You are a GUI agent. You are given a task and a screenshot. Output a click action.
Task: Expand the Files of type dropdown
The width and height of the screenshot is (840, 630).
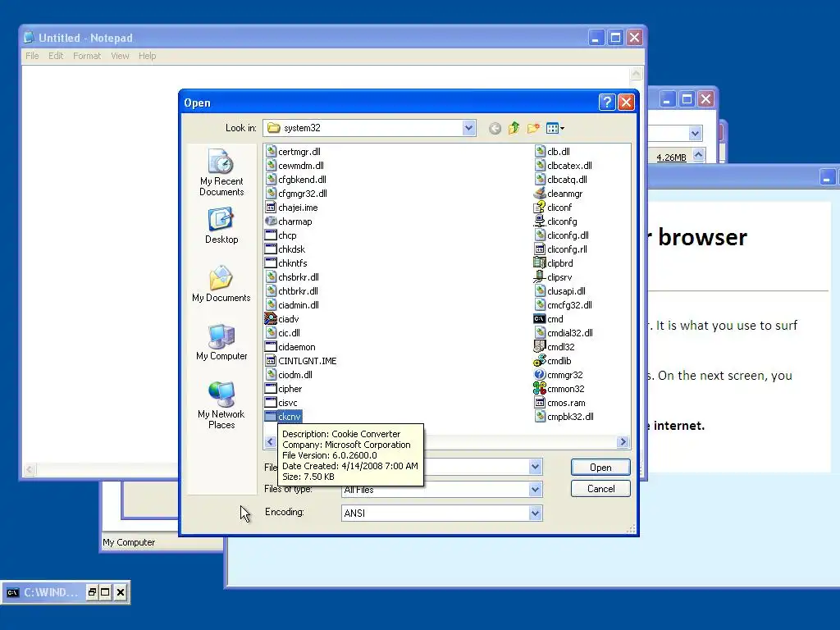(x=535, y=489)
